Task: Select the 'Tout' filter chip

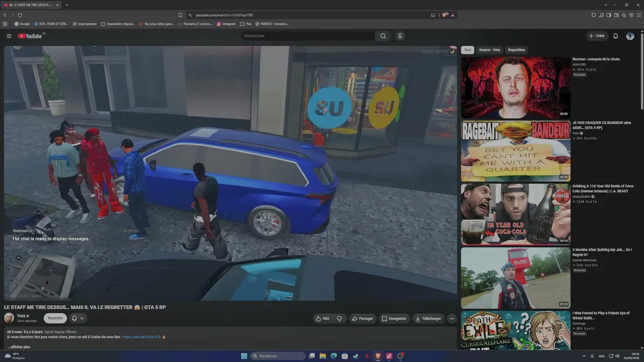Action: (x=467, y=50)
